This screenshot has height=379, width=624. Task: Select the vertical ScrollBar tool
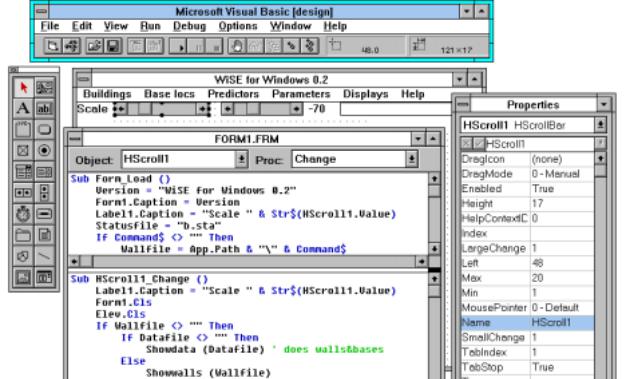point(45,193)
